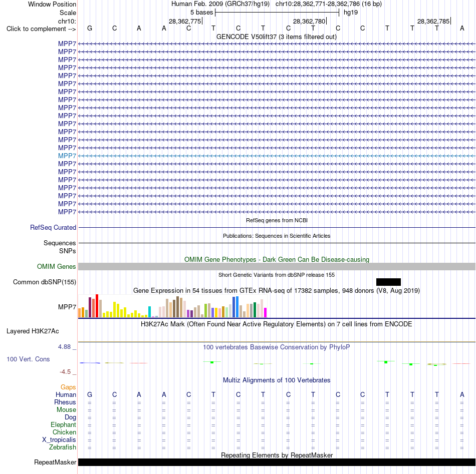Click the 'X_tropicalis' alignment row label

[x=59, y=440]
